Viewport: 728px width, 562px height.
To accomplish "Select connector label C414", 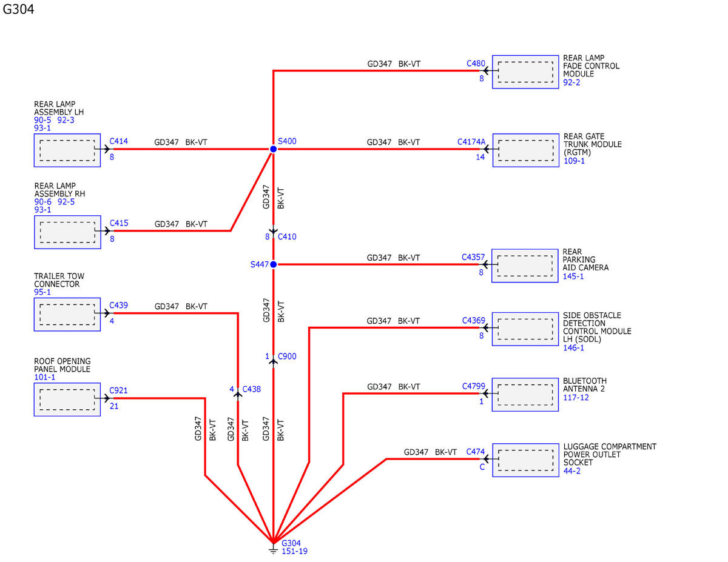I will [119, 141].
